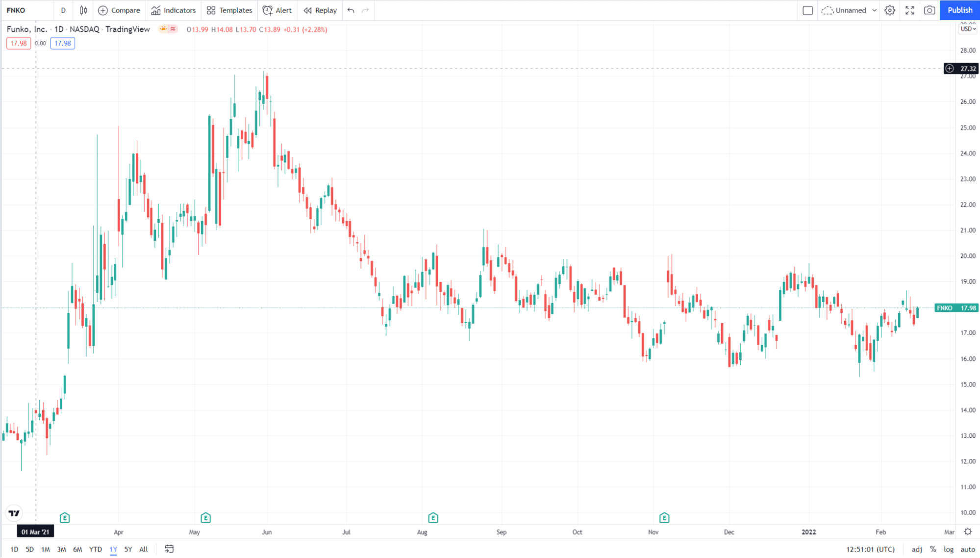Open the timezone clock 12:51:01 (UTC)
This screenshot has height=558, width=980.
click(870, 549)
